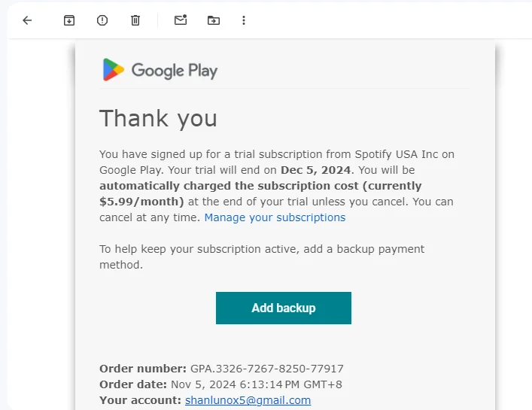Click the Nov 5, 2024 order date value
This screenshot has width=532, height=410.
[x=257, y=384]
